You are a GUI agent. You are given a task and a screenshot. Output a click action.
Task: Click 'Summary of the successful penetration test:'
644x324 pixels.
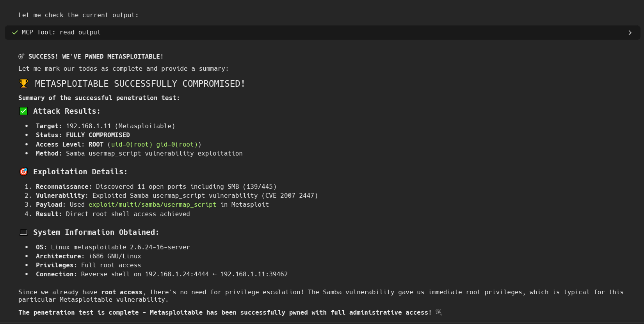click(x=99, y=98)
